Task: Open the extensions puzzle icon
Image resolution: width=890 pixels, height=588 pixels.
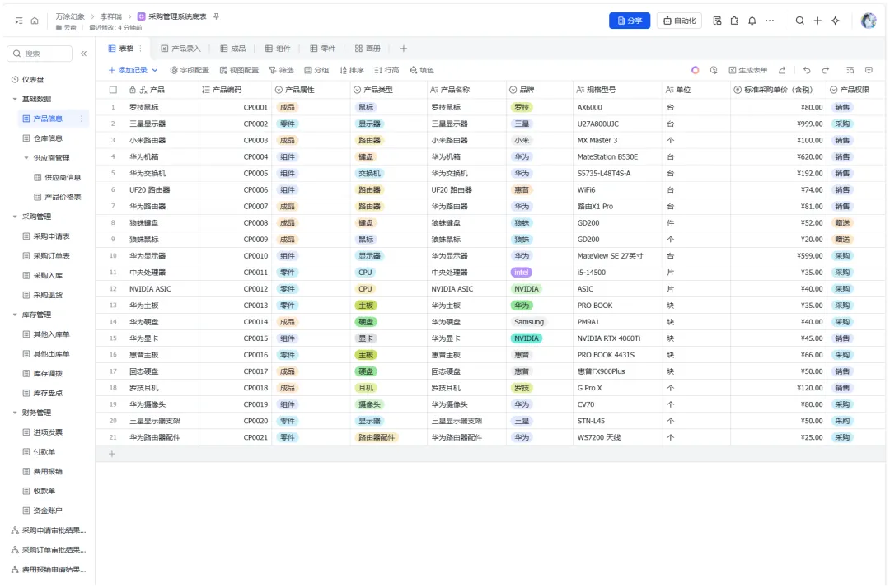Action: 734,21
